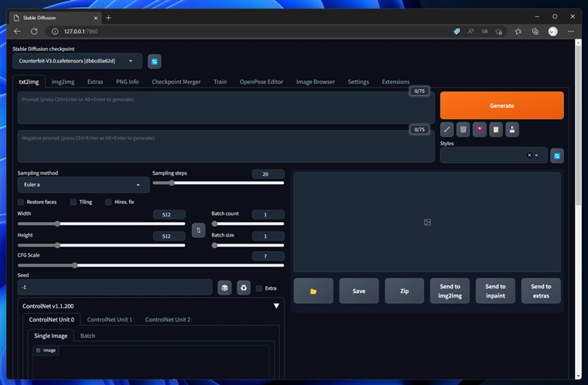
Task: Open the checkpoint dropdown Counterfeit-V3.0
Action: point(77,61)
